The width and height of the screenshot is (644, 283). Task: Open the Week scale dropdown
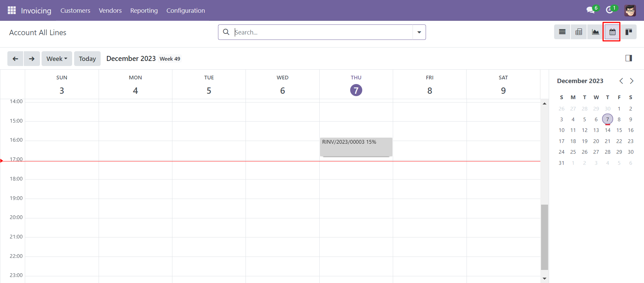pyautogui.click(x=57, y=59)
